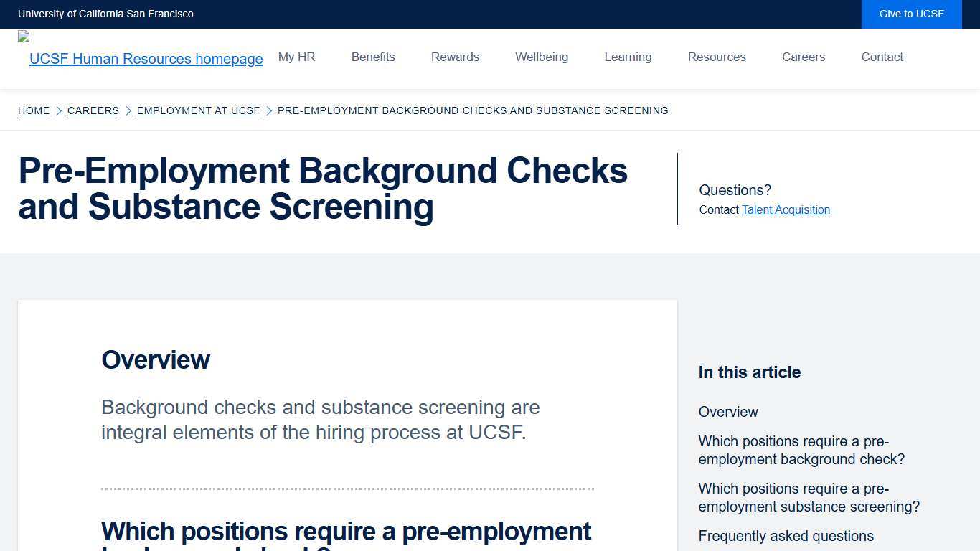Open the Resources navigation menu
Image resolution: width=980 pixels, height=551 pixels.
(x=717, y=57)
